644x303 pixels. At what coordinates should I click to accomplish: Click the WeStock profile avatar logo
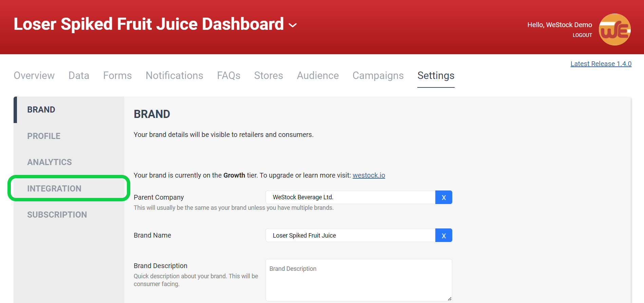click(614, 29)
